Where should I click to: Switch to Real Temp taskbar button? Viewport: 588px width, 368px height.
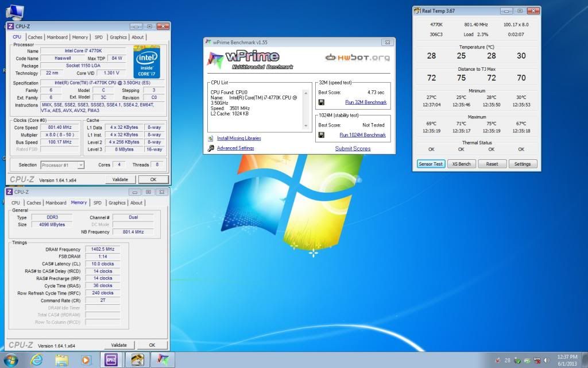[x=137, y=360]
